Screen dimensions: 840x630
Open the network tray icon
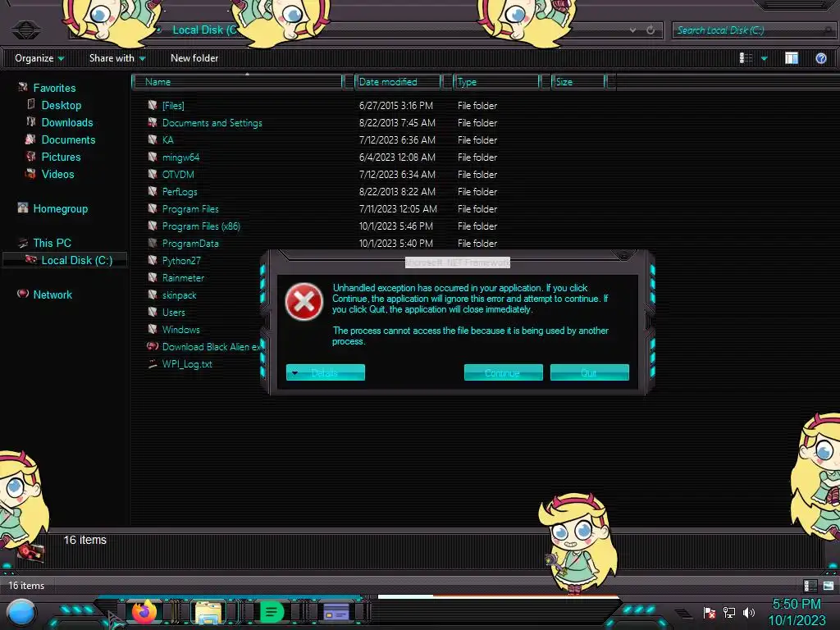729,612
